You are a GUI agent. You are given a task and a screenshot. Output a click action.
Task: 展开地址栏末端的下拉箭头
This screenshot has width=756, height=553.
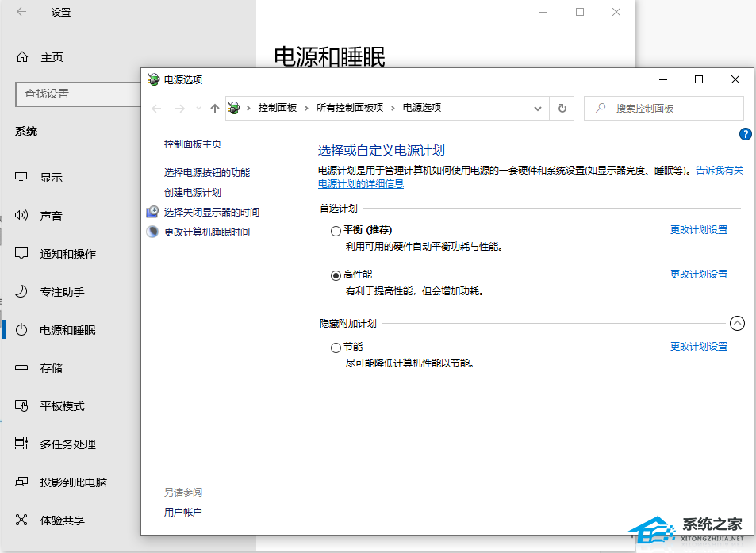(538, 108)
